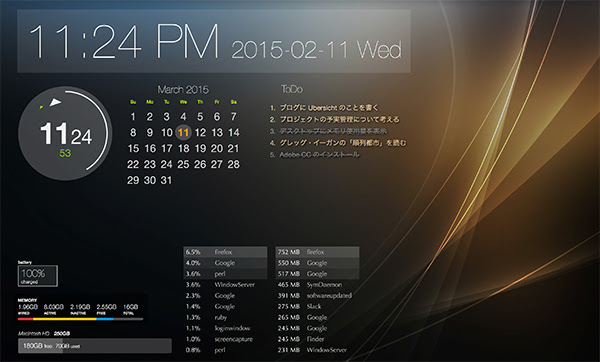Click the 3.6% WindowServer CPU row
This screenshot has width=600, height=362.
click(225, 285)
